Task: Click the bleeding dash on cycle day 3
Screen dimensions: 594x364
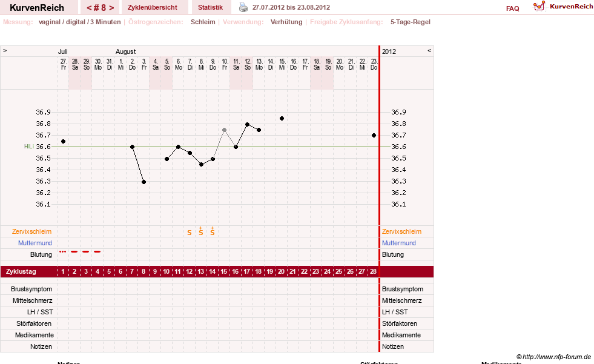Action: [x=86, y=251]
